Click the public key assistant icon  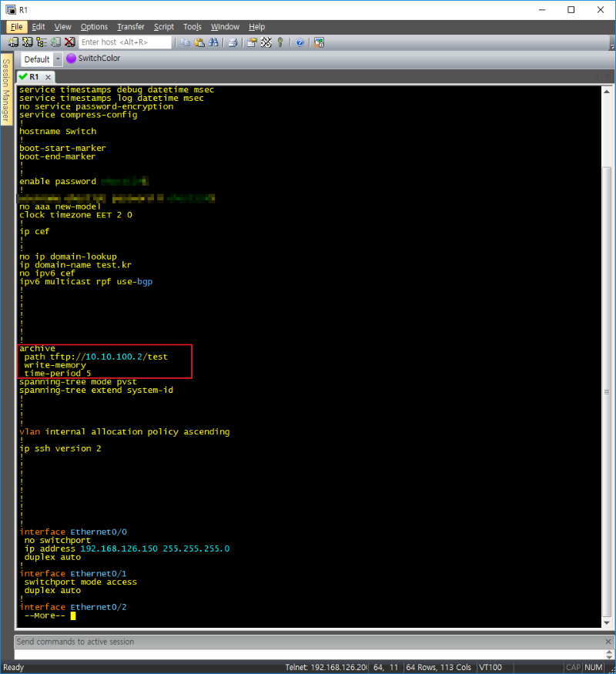(x=280, y=42)
